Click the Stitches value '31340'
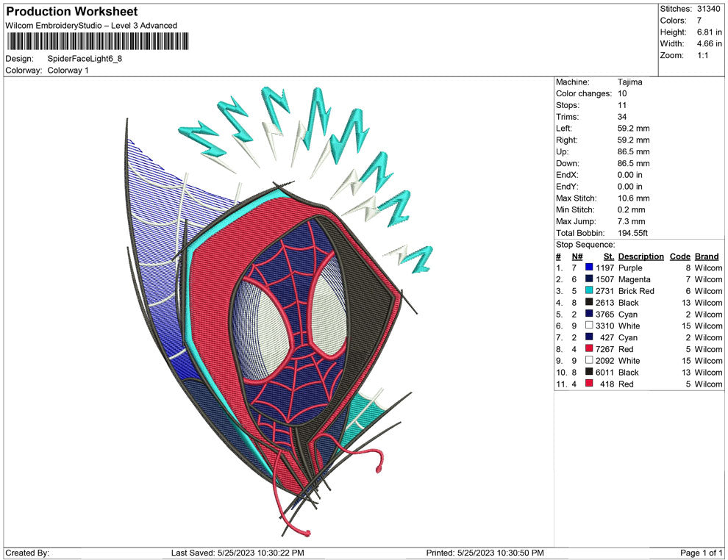 (x=708, y=9)
